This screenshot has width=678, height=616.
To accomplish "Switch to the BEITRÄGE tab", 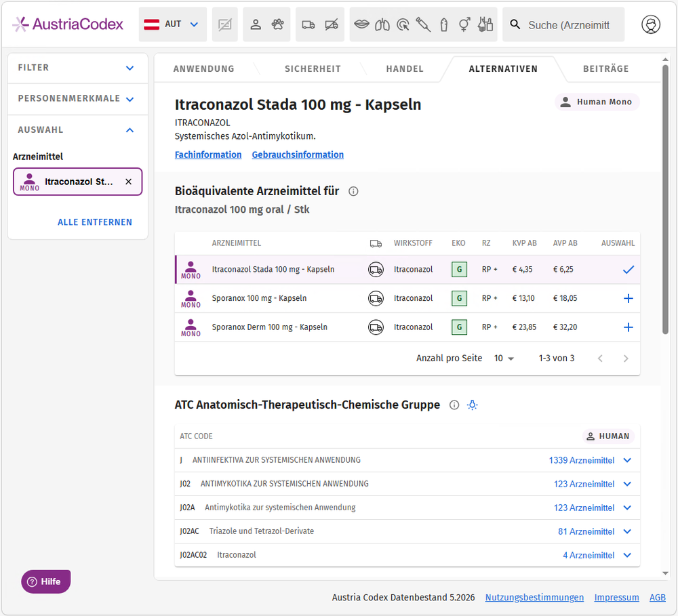I will click(x=605, y=68).
